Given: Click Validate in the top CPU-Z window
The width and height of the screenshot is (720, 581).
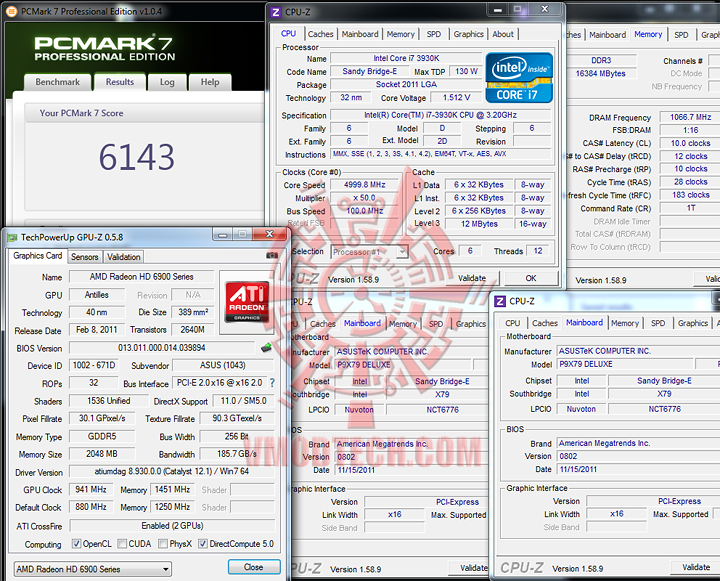Looking at the screenshot, I should [x=472, y=278].
